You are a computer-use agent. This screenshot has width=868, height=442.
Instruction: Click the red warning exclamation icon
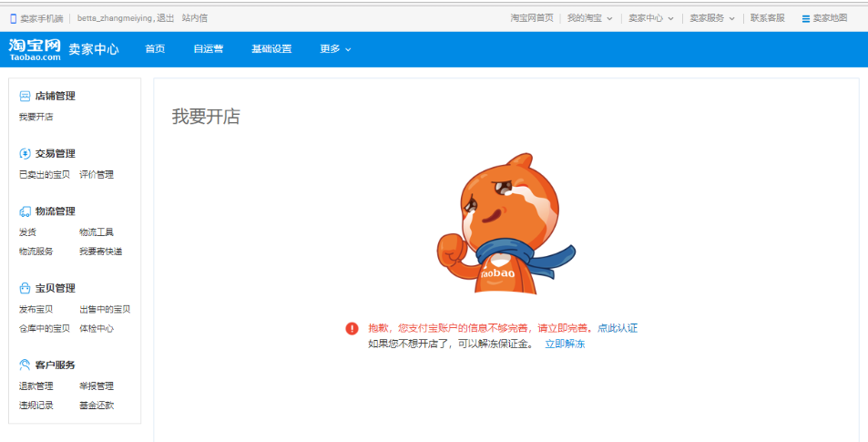(x=352, y=328)
